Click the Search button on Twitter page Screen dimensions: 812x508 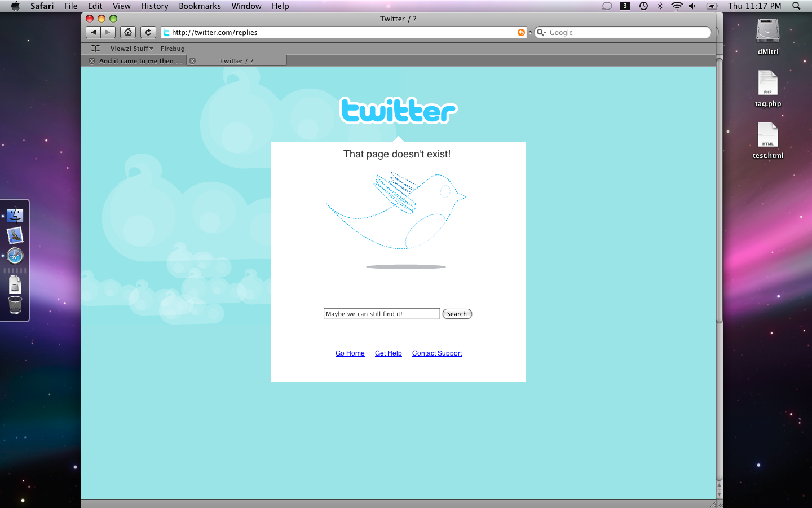click(x=457, y=314)
